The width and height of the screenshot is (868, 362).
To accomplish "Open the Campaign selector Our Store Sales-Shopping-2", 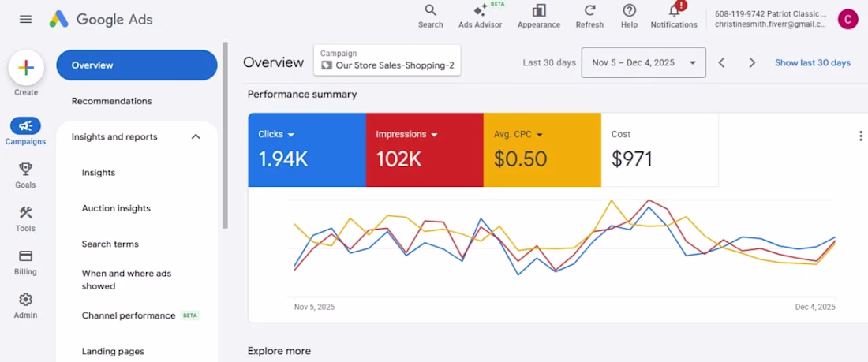I will click(387, 60).
